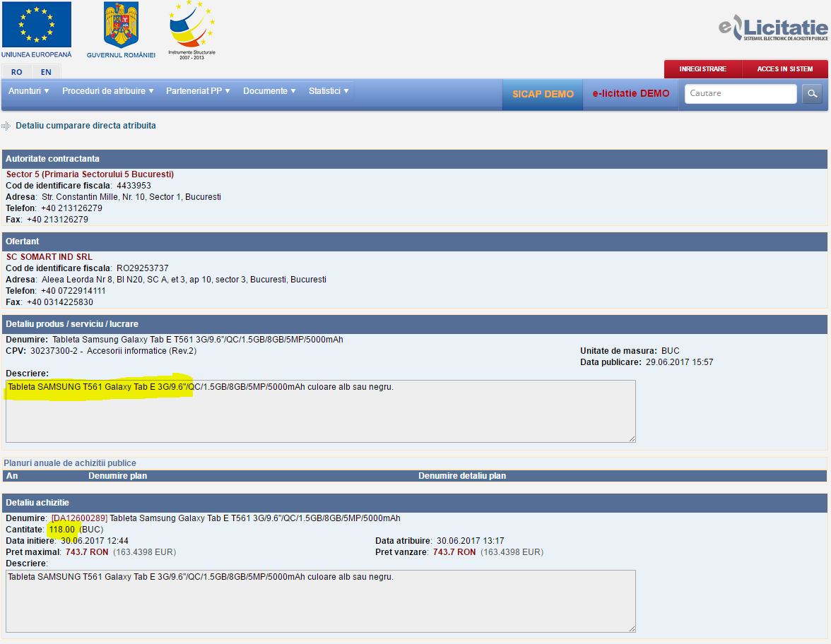This screenshot has height=644, width=831.
Task: Open the Parteneriat PP dropdown
Action: coord(198,91)
